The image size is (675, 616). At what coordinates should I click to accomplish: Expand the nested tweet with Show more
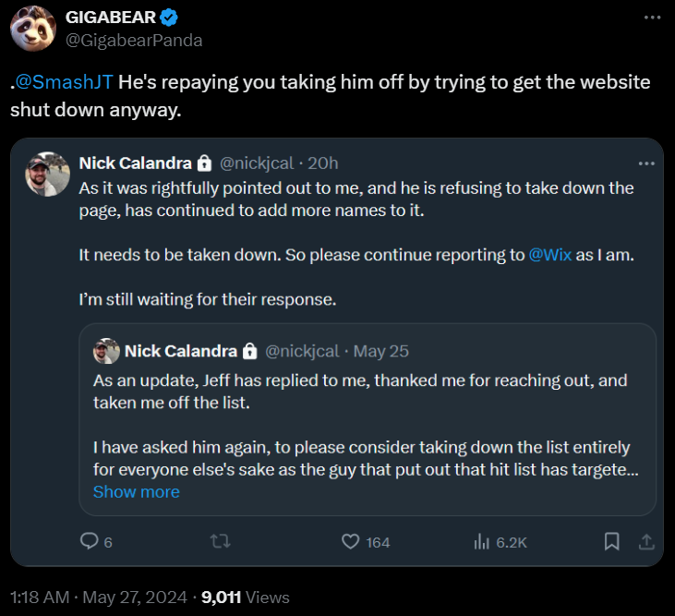136,491
